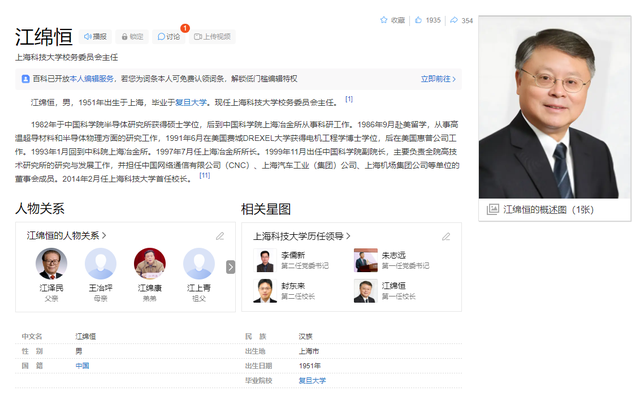
Task: Click the subtitle 上海科技大学校务委员会主任
Action: (x=67, y=58)
